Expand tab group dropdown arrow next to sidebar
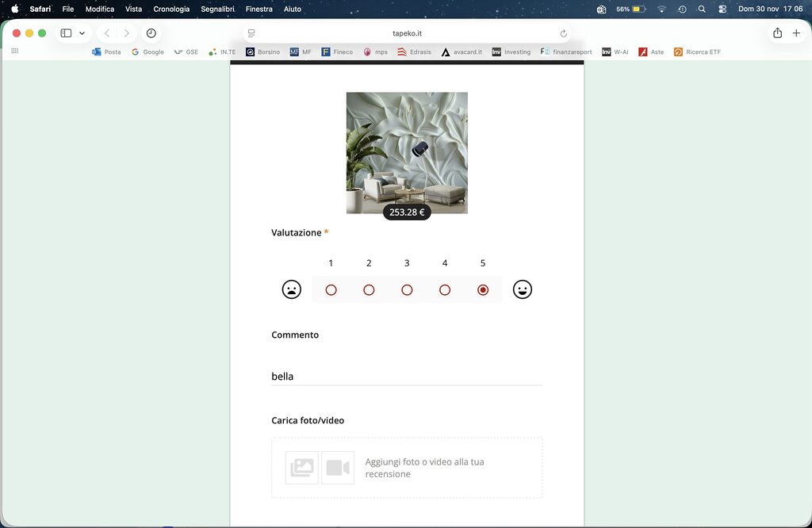 (x=82, y=33)
